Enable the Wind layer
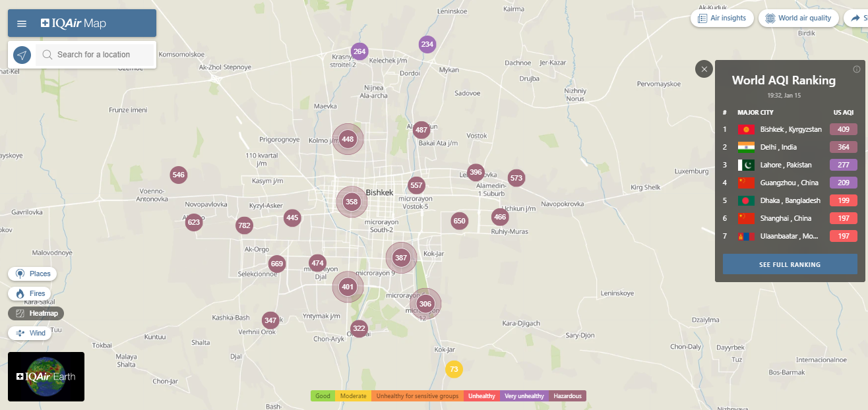This screenshot has width=868, height=410. pyautogui.click(x=30, y=333)
